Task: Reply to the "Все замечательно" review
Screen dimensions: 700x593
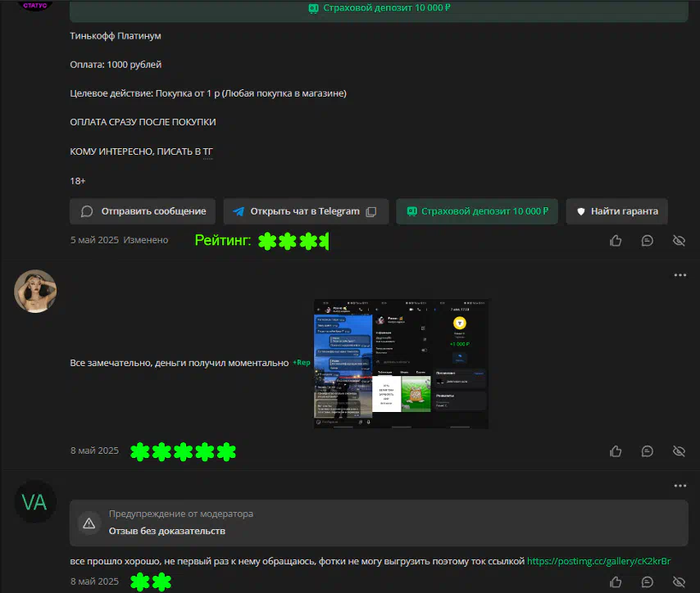Action: (648, 451)
